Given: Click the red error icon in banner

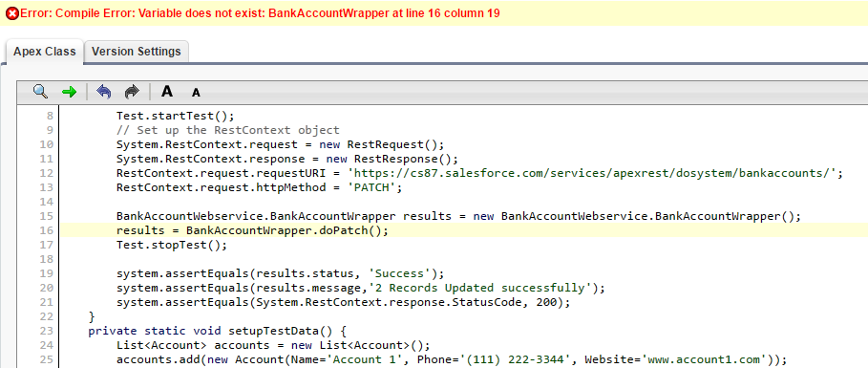Looking at the screenshot, I should tap(12, 12).
